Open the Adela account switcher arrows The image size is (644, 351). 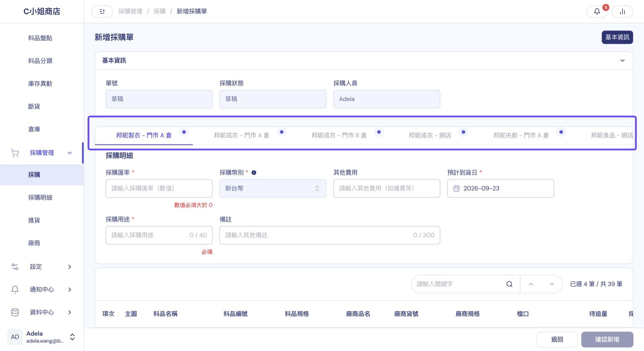[72, 337]
